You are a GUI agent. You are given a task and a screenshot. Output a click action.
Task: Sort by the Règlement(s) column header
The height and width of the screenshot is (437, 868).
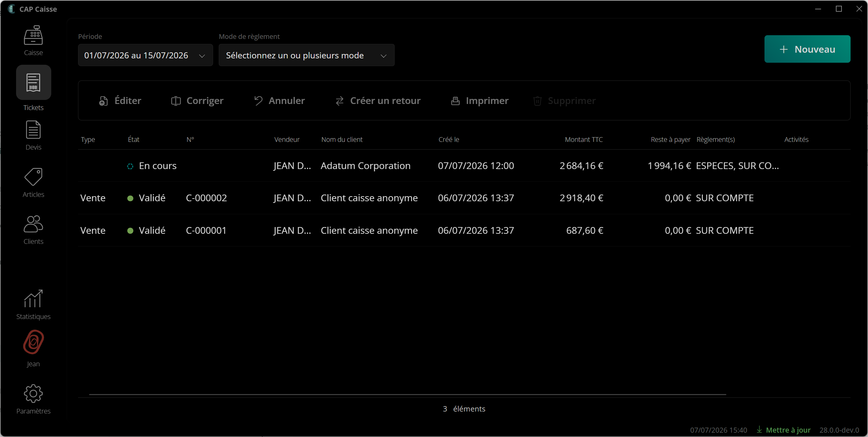(x=716, y=140)
